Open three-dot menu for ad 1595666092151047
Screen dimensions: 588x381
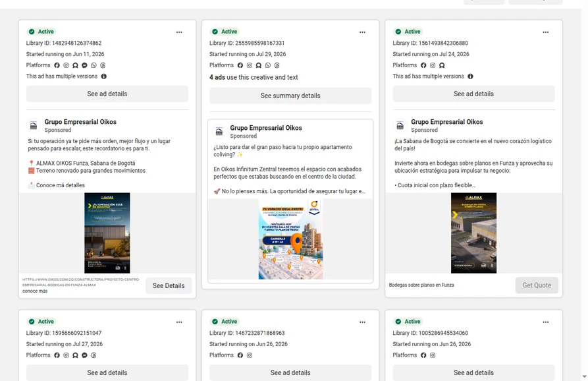179,322
